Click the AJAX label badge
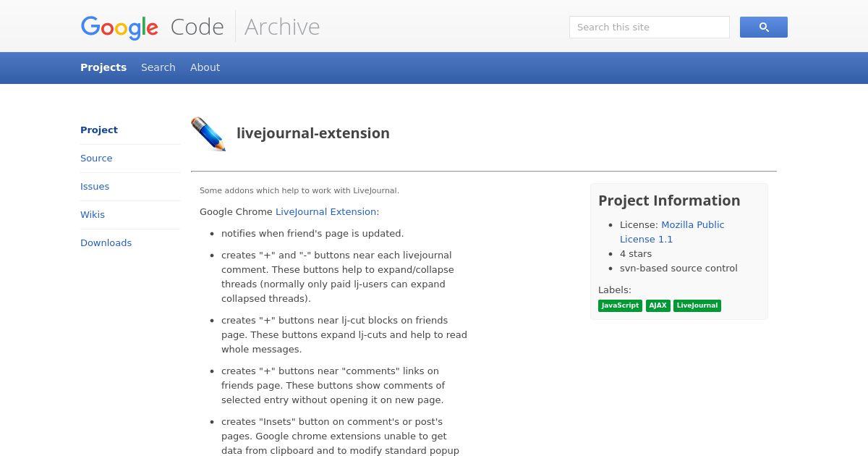Image resolution: width=868 pixels, height=456 pixels. [x=658, y=305]
